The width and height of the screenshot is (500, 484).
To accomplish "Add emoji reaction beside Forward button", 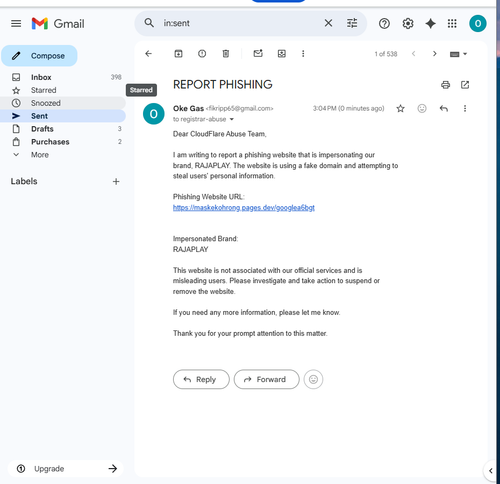I will [313, 379].
